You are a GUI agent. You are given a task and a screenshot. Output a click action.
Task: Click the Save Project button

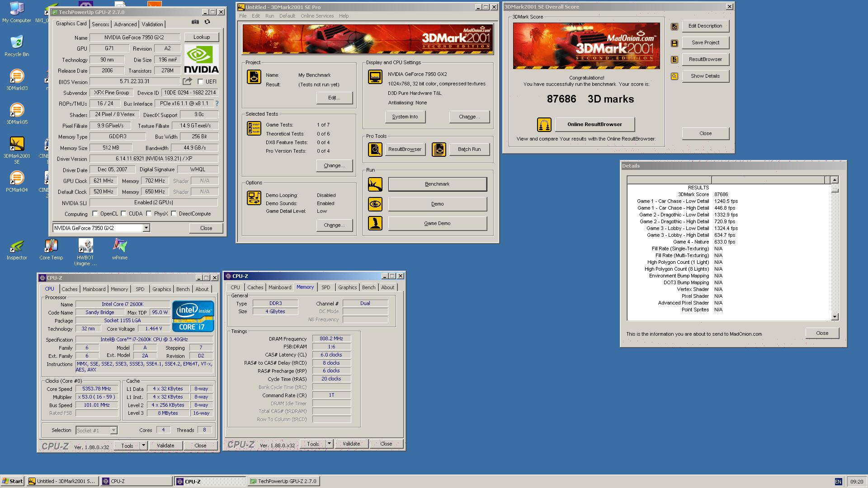705,42
